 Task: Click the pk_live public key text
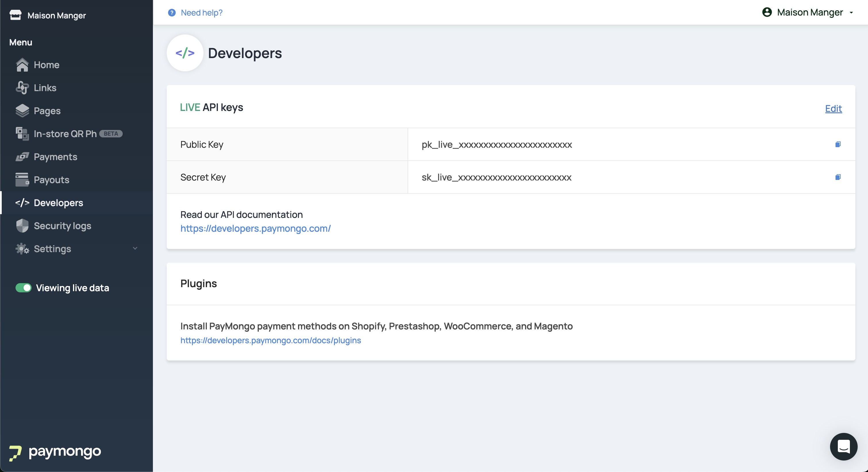[x=497, y=145]
